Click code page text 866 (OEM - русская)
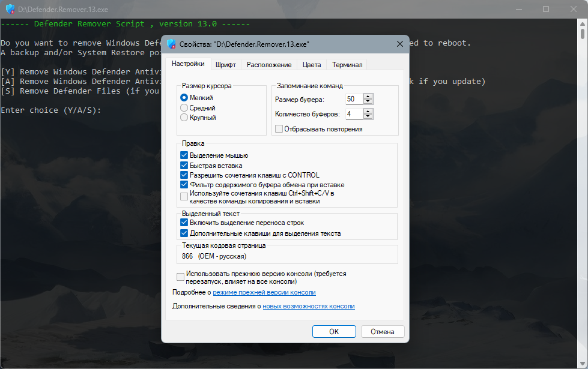Screen dimensions: 588x369 click(214, 256)
